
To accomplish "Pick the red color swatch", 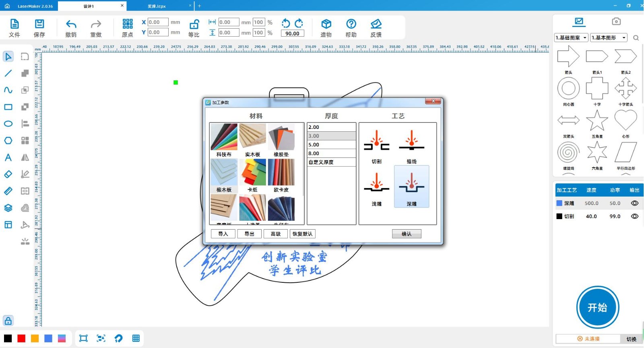I will pos(21,338).
